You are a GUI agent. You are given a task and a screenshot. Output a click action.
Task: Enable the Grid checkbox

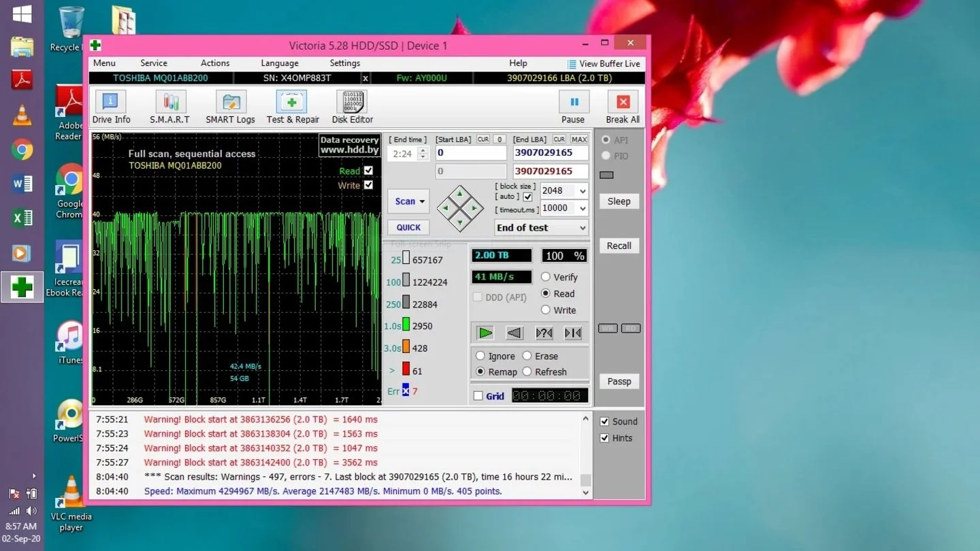478,396
